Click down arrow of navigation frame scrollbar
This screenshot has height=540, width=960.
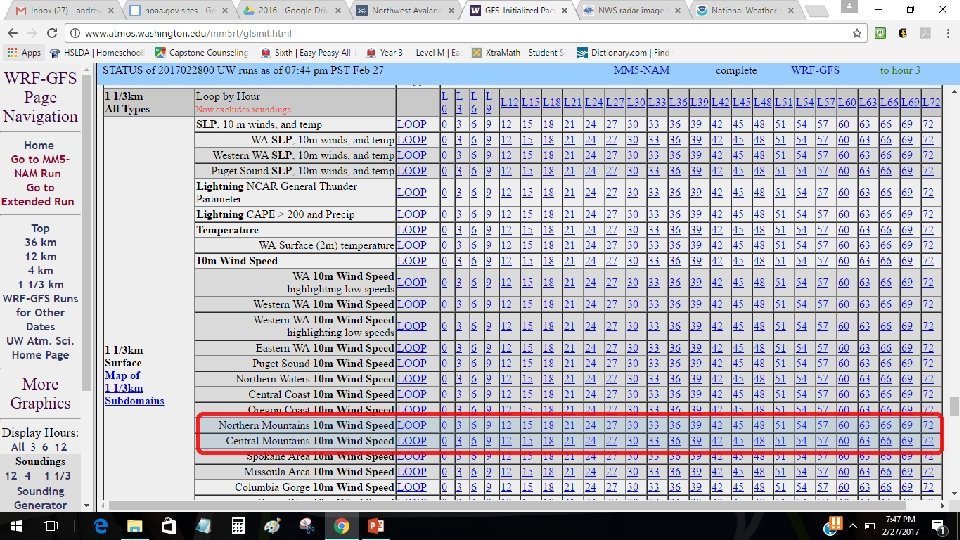tap(86, 505)
